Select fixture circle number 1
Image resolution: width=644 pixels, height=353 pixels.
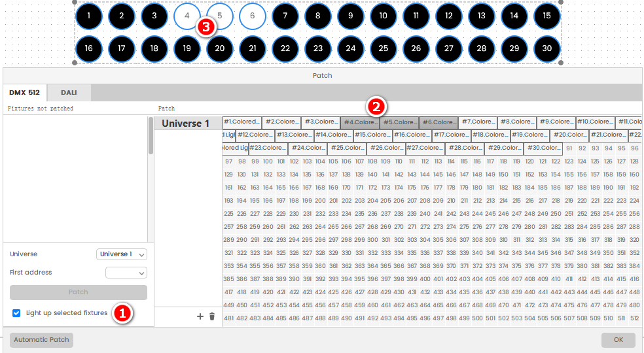point(89,16)
